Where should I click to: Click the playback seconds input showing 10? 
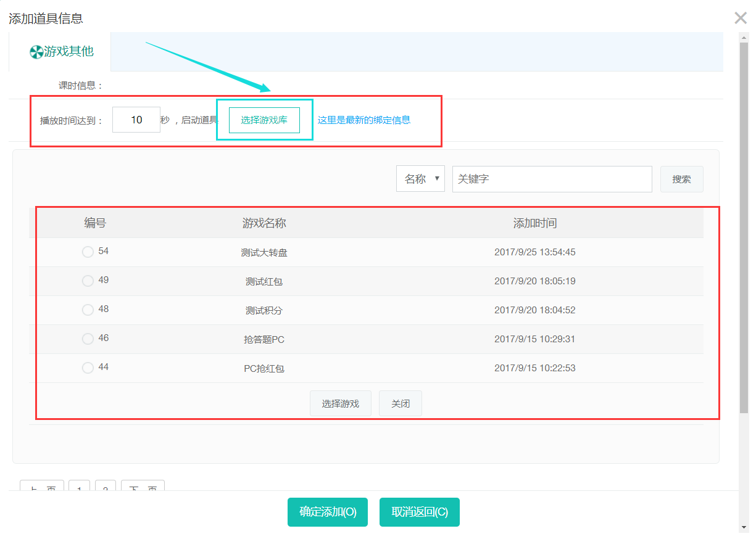(136, 120)
